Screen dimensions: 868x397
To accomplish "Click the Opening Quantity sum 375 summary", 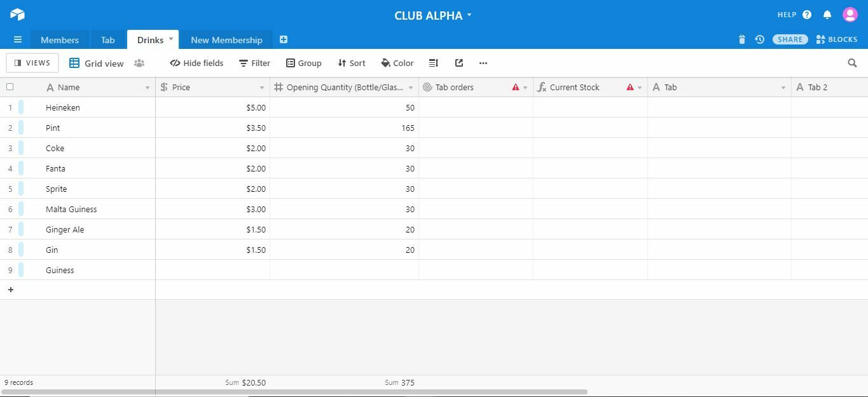I will tap(400, 382).
